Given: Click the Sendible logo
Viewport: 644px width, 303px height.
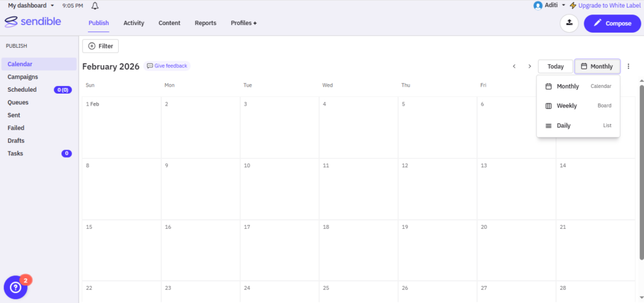Looking at the screenshot, I should 33,22.
